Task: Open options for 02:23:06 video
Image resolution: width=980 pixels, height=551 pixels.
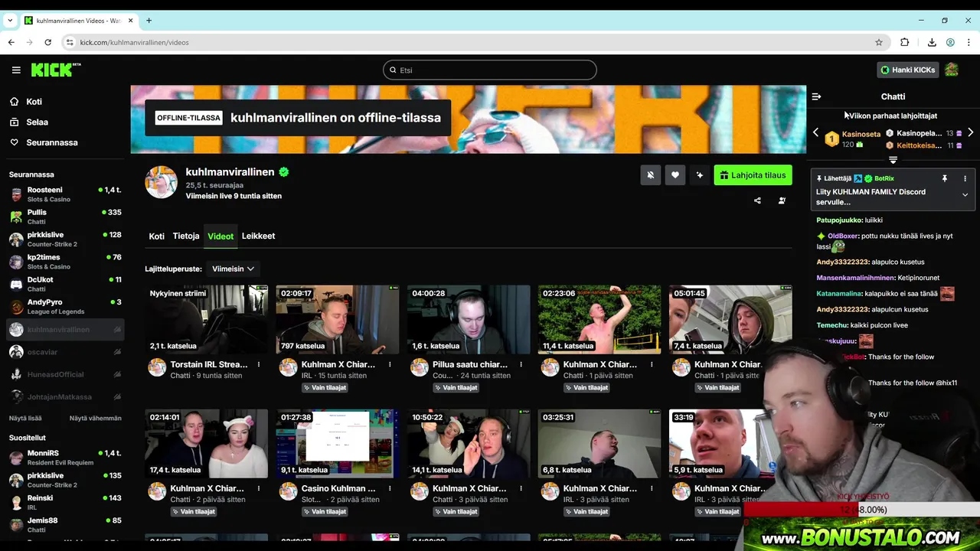Action: pyautogui.click(x=652, y=364)
